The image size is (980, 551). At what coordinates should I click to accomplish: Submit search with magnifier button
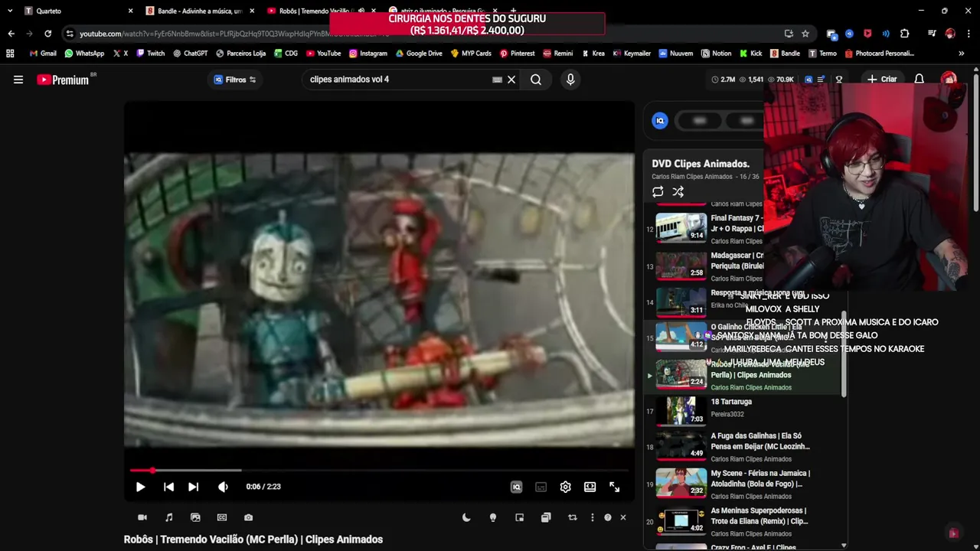click(536, 80)
